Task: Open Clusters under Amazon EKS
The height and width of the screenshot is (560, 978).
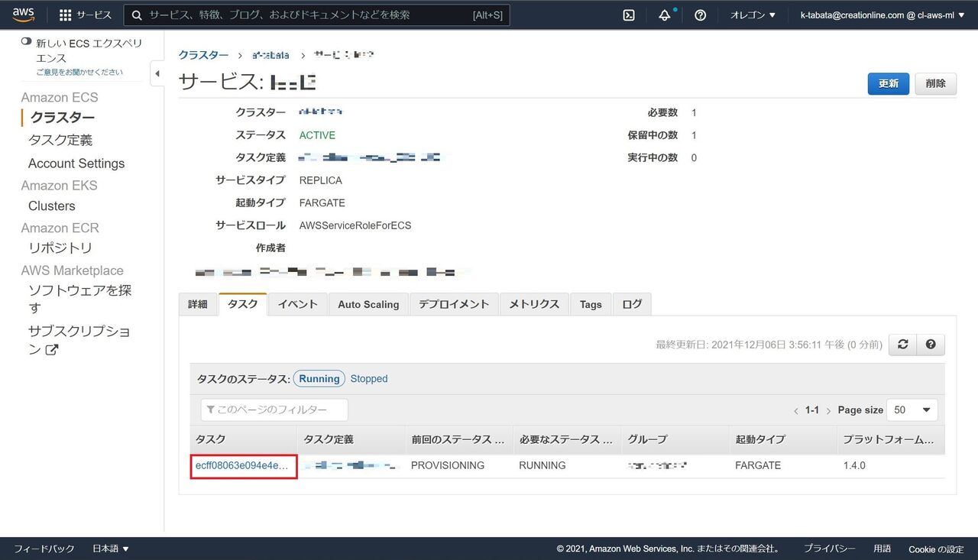Action: click(52, 206)
